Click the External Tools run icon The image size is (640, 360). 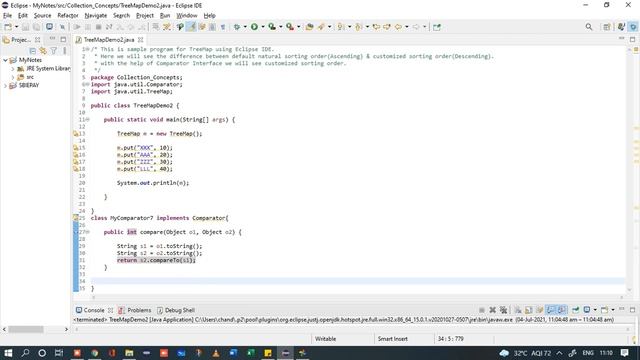point(290,27)
